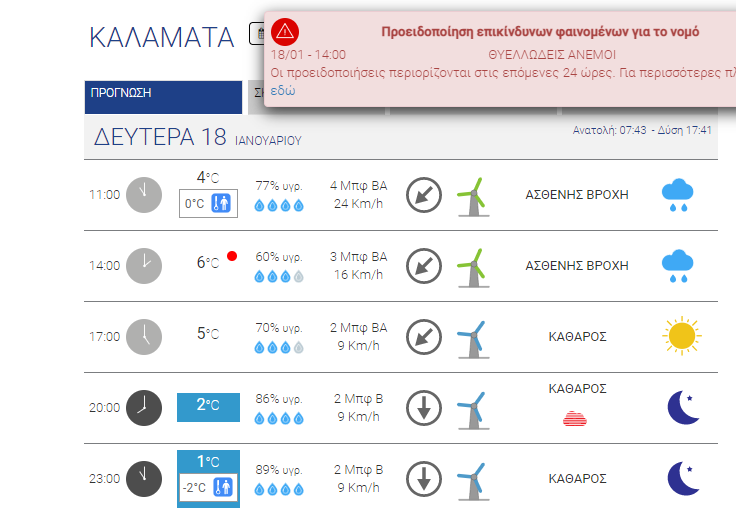
Task: Click the red warning triangle alert icon
Action: [x=284, y=31]
